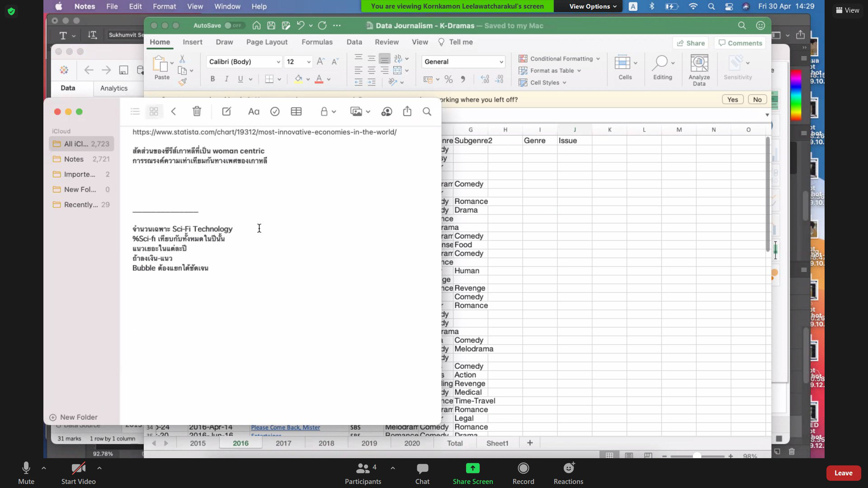The height and width of the screenshot is (488, 868).
Task: Open Zoom Participants panel
Action: (363, 473)
